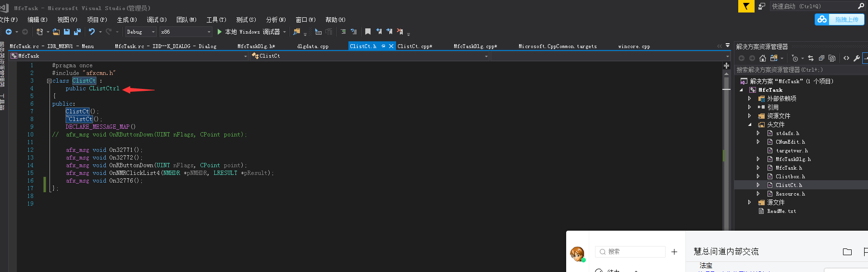This screenshot has height=272, width=868.
Task: Open the 视图(V) menu
Action: coord(67,20)
